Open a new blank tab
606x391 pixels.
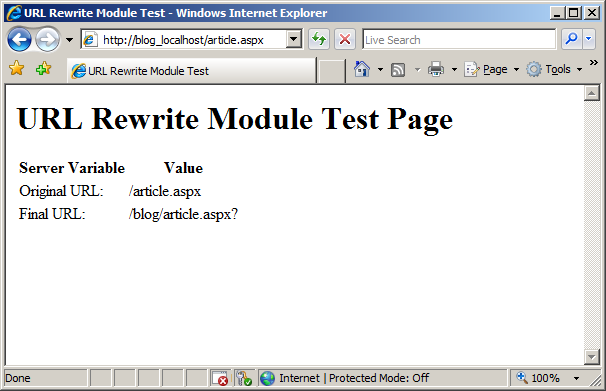pyautogui.click(x=331, y=71)
